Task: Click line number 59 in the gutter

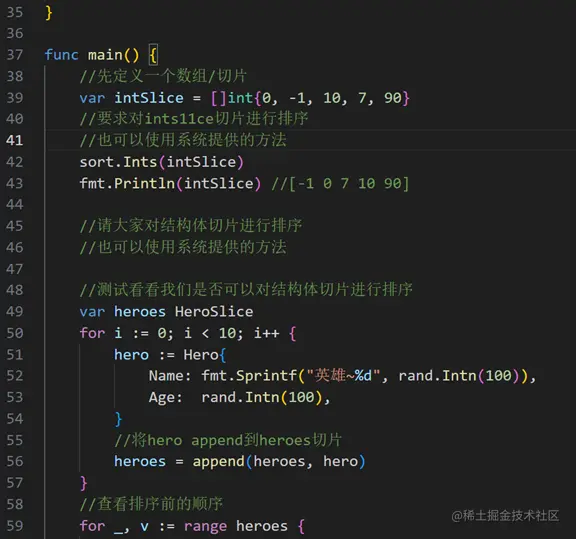Action: coord(15,526)
